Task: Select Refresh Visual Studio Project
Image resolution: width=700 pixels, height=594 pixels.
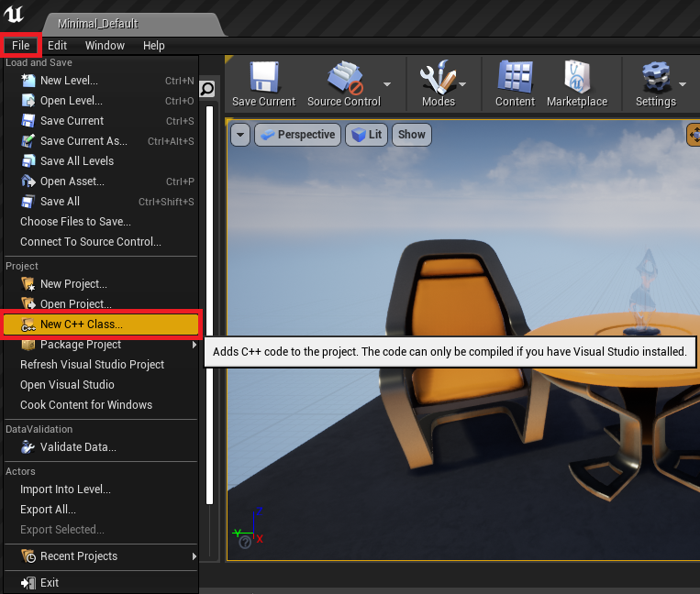Action: [101, 364]
